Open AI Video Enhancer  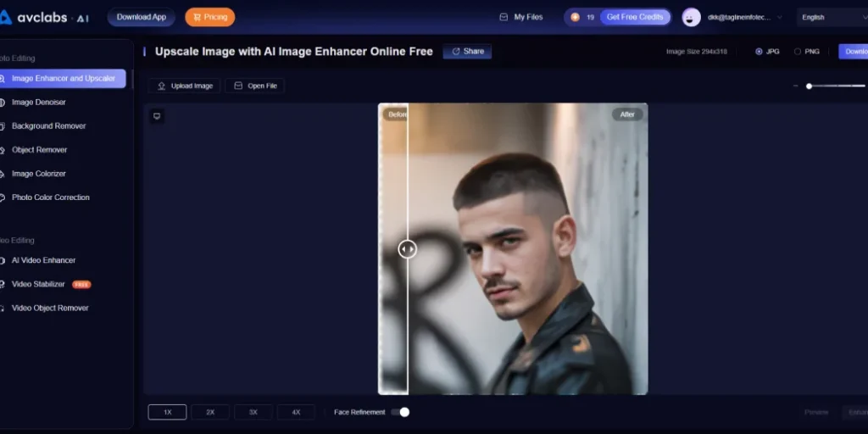pos(44,260)
